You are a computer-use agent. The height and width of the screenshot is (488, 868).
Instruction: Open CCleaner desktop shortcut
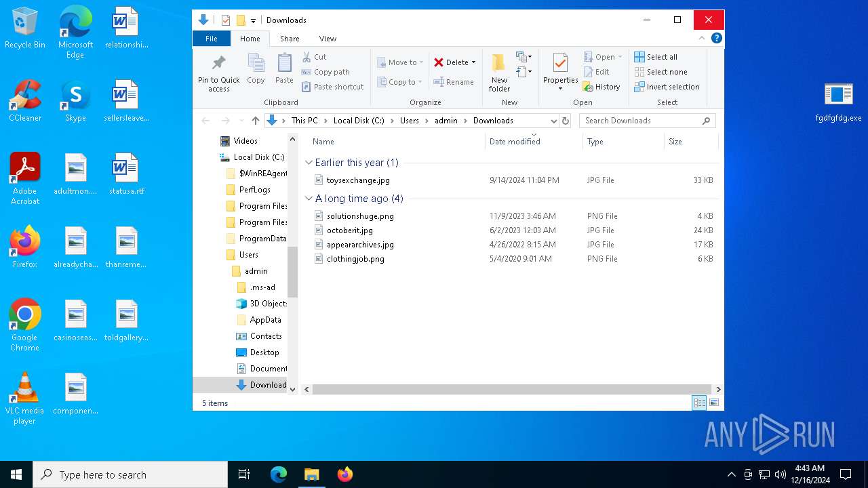pyautogui.click(x=25, y=101)
